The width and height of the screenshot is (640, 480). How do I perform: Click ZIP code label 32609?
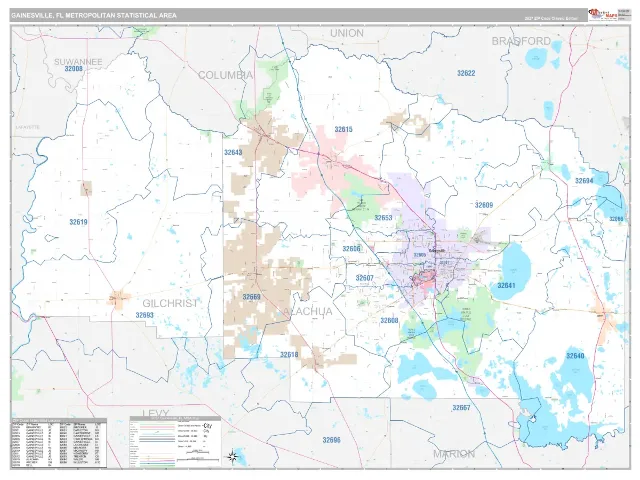[x=484, y=205]
